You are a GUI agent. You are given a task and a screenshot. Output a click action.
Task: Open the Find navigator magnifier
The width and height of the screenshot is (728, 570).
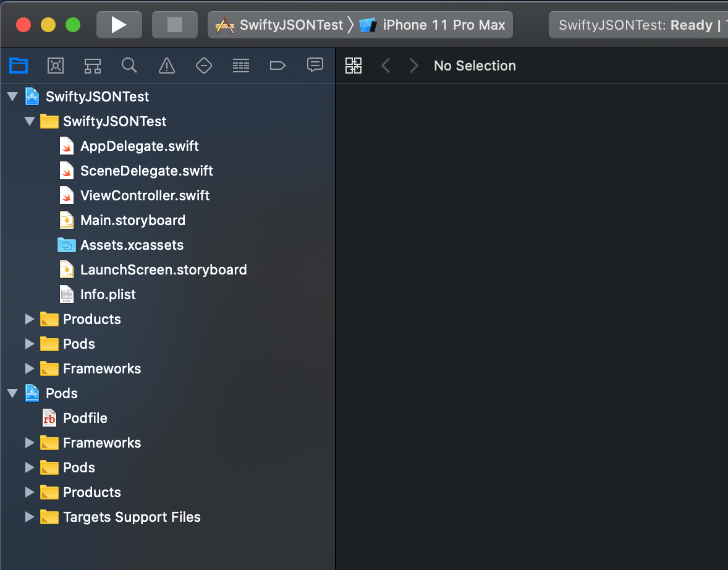130,66
